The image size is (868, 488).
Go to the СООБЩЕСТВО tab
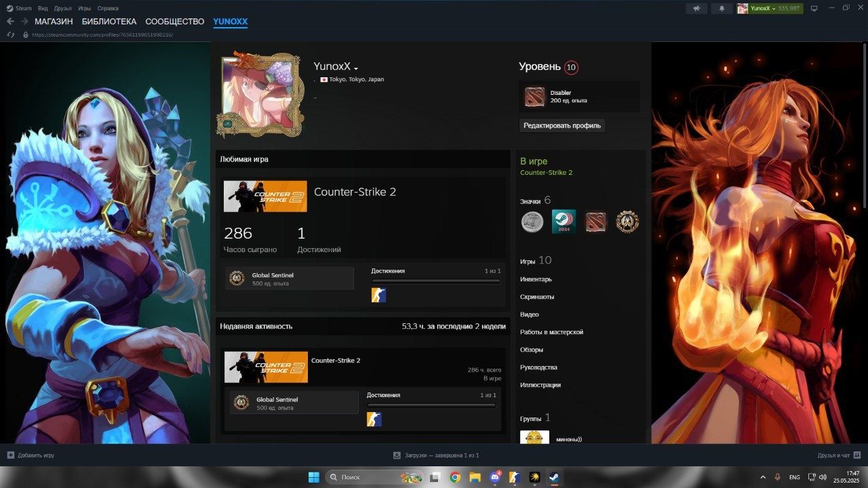pos(175,22)
